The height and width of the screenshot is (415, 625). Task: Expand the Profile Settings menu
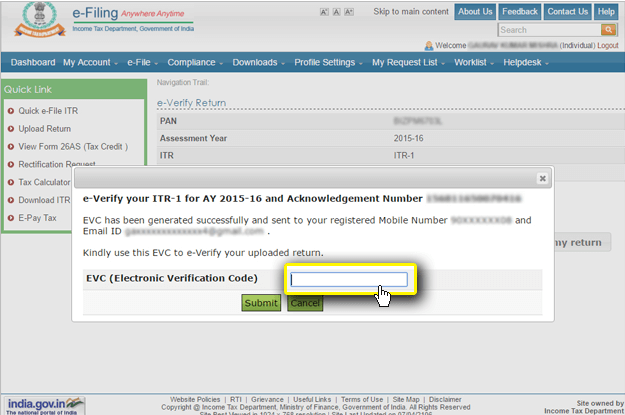point(329,62)
